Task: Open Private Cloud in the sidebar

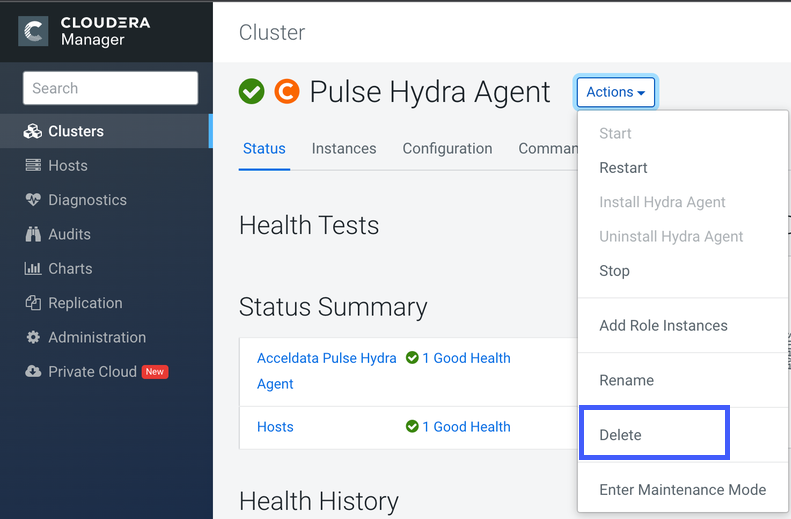Action: pyautogui.click(x=105, y=371)
